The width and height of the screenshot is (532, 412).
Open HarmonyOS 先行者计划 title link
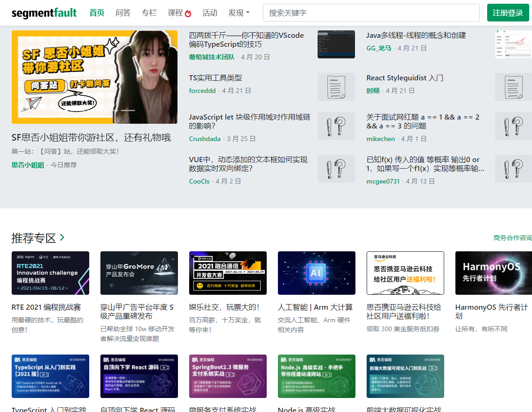pos(492,312)
